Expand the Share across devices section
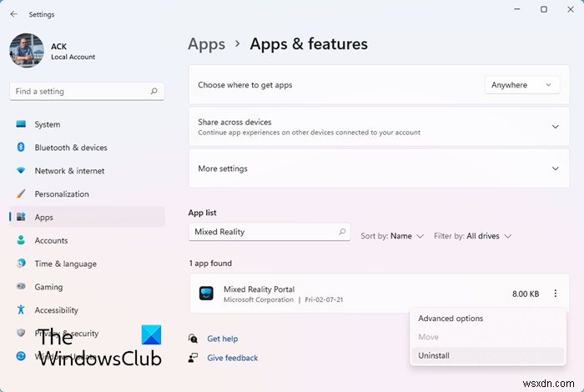584x392 pixels. pos(379,127)
